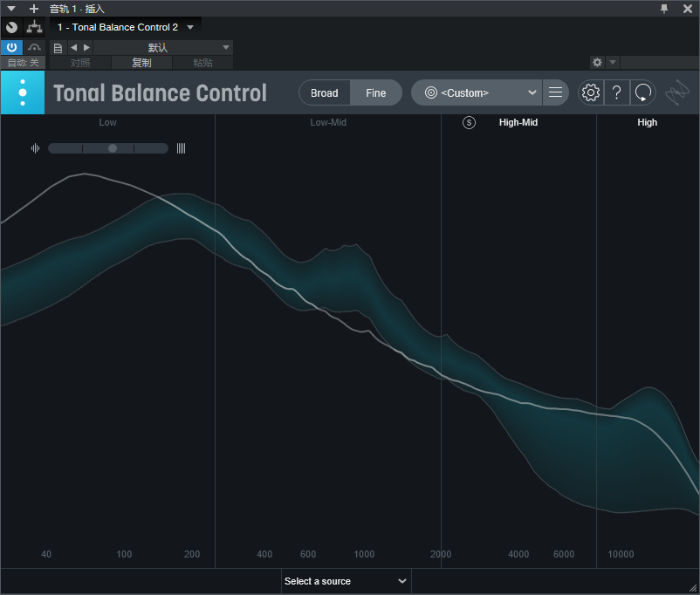Open the plugin window dropdown triangle menu
Screen dimensions: 700x595
(x=11, y=9)
